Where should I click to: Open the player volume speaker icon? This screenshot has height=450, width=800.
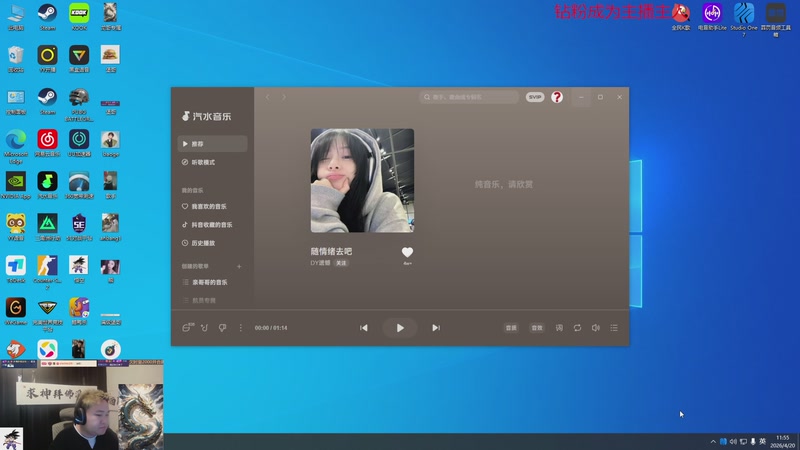pyautogui.click(x=595, y=328)
